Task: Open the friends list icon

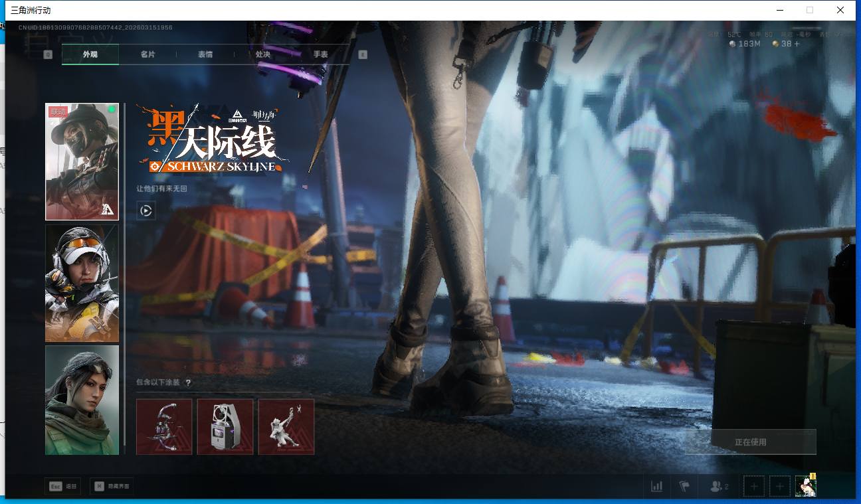Action: 718,487
